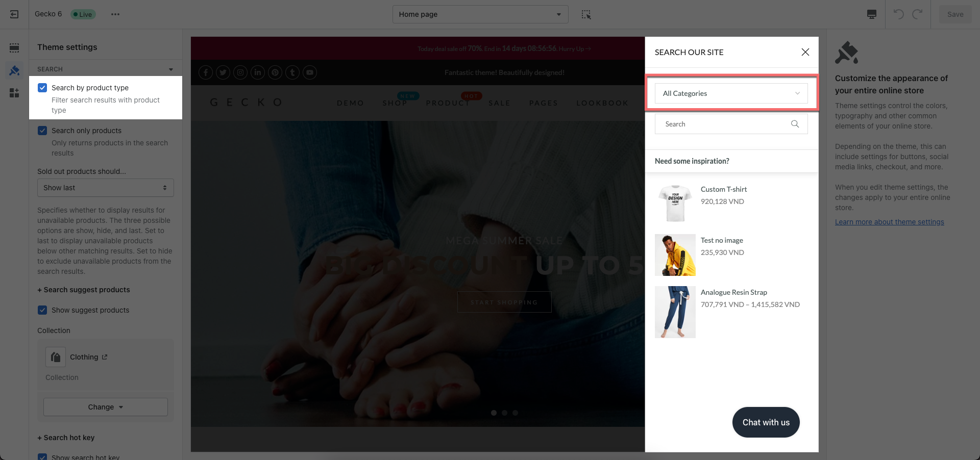Toggle Search by product type checkbox
Image resolution: width=980 pixels, height=460 pixels.
click(42, 88)
